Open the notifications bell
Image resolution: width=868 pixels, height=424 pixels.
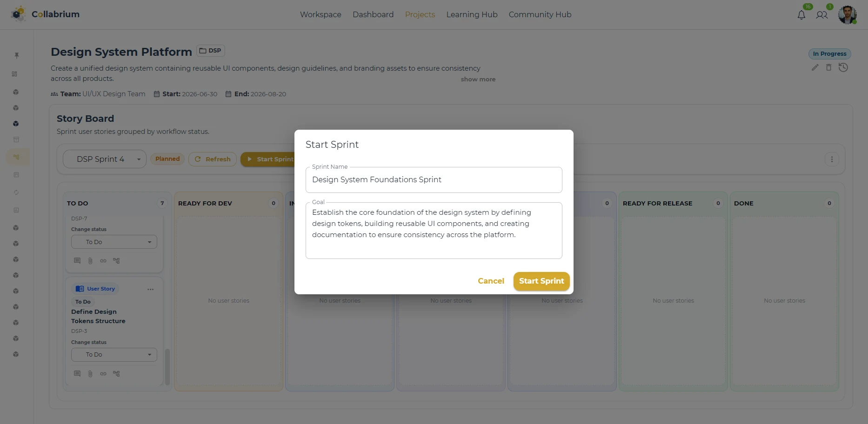click(801, 15)
